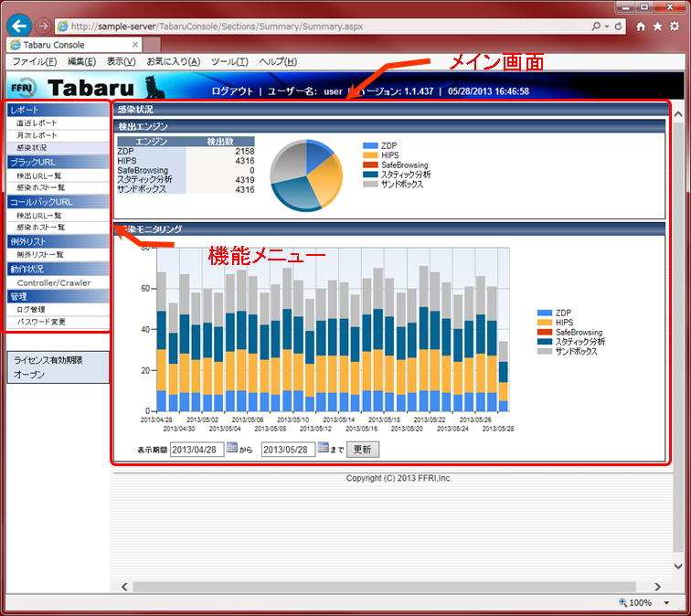
Task: Click the start date 2013/04/28 input field
Action: (x=197, y=449)
